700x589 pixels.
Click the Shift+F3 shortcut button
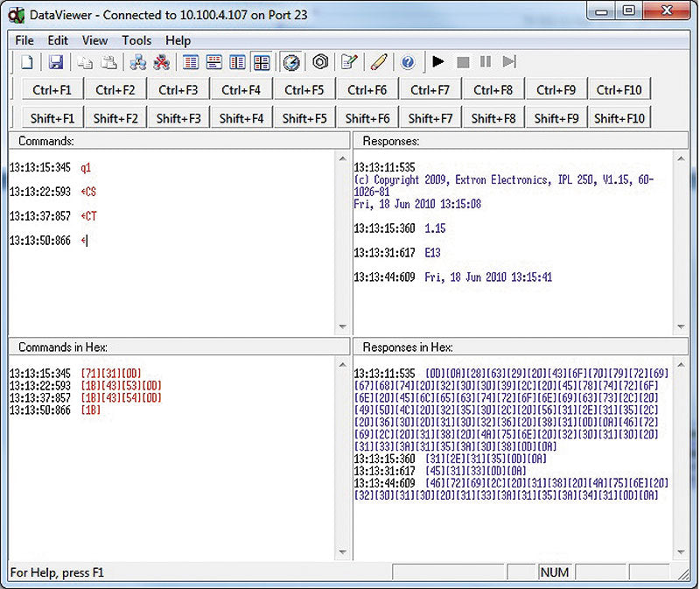pos(178,118)
